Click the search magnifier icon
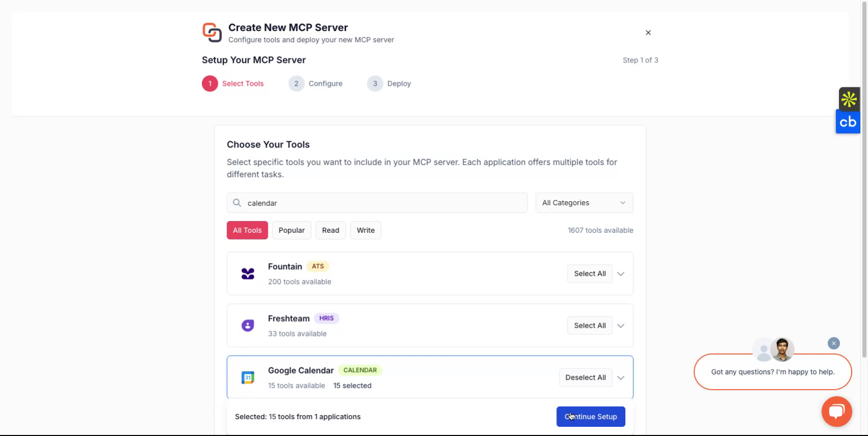This screenshot has height=436, width=868. coord(237,203)
